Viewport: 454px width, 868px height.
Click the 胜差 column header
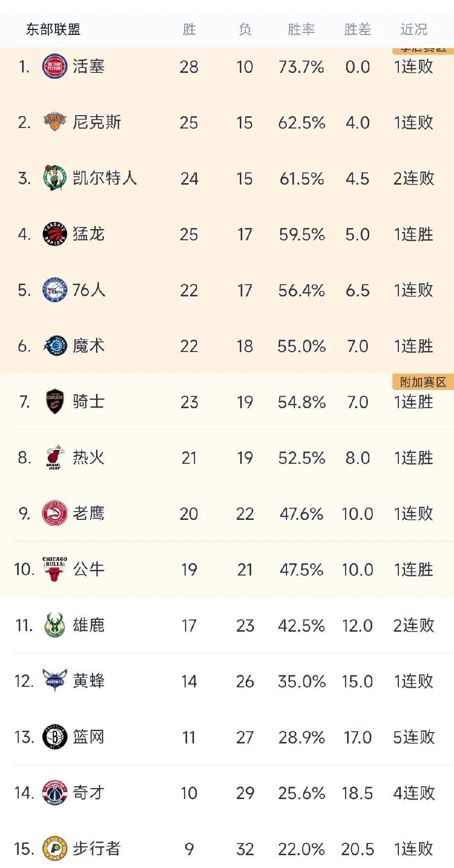pos(357,30)
